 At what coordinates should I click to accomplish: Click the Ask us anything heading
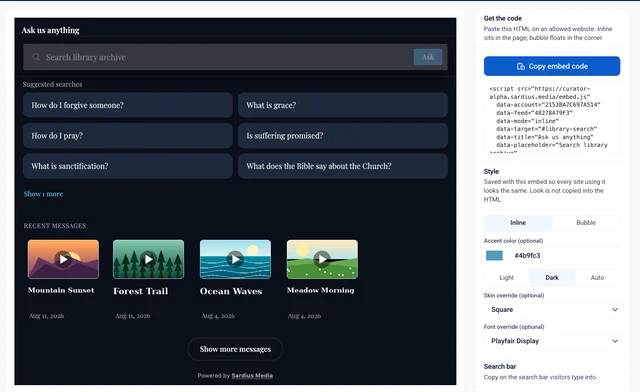tap(51, 30)
